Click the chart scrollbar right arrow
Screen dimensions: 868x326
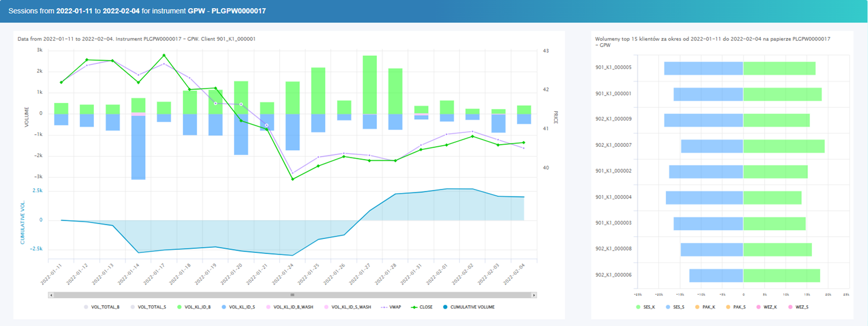534,295
